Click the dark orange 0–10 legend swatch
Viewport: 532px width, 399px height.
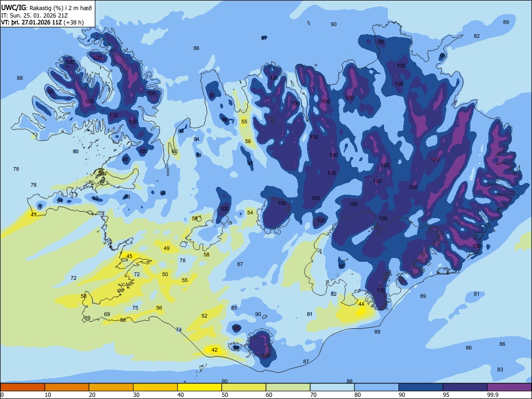pyautogui.click(x=22, y=387)
